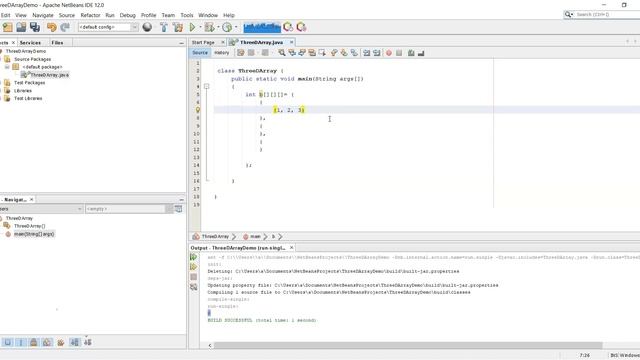
Task: Click the Redo arrow icon
Action: [65, 27]
